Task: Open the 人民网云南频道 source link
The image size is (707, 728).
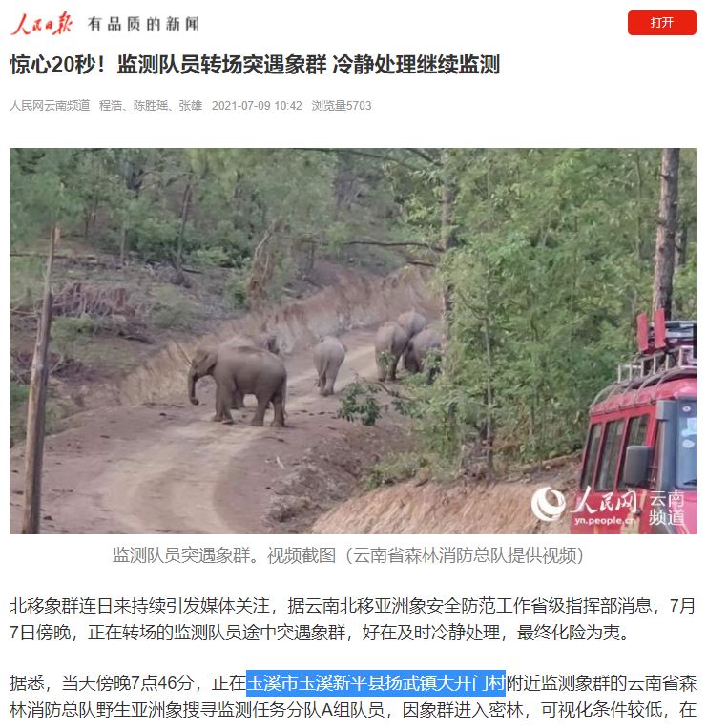Action: tap(50, 105)
